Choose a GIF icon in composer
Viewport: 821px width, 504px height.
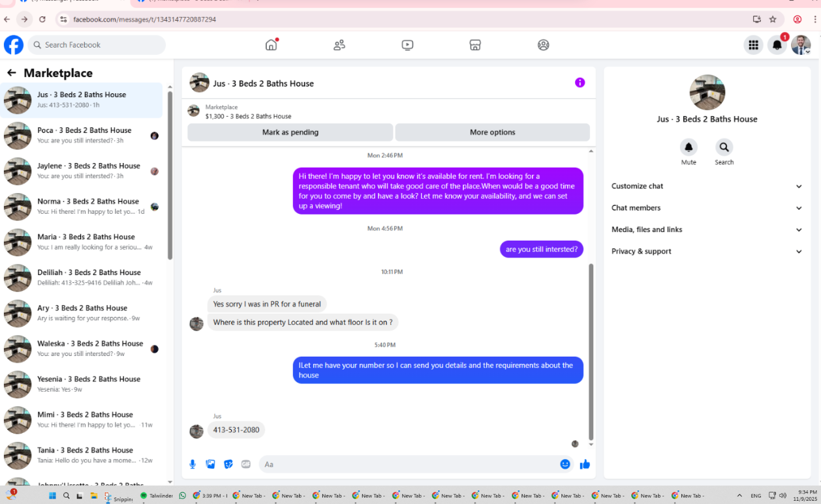click(x=246, y=464)
